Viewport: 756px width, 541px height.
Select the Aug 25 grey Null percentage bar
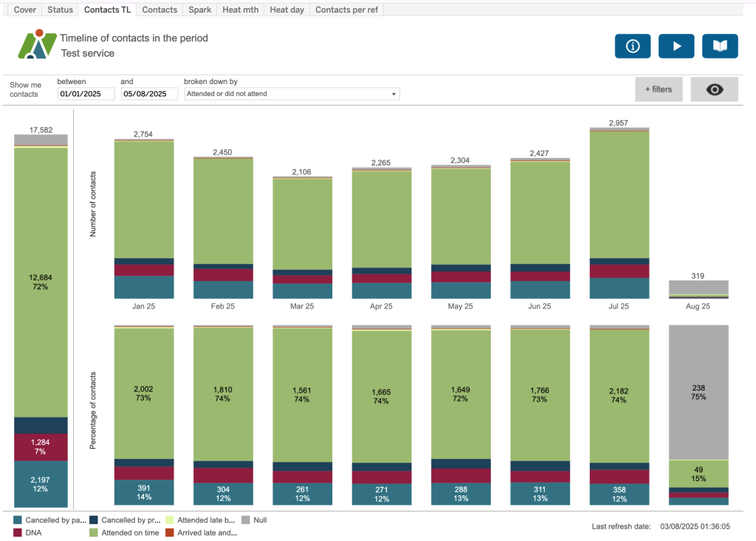pyautogui.click(x=698, y=391)
